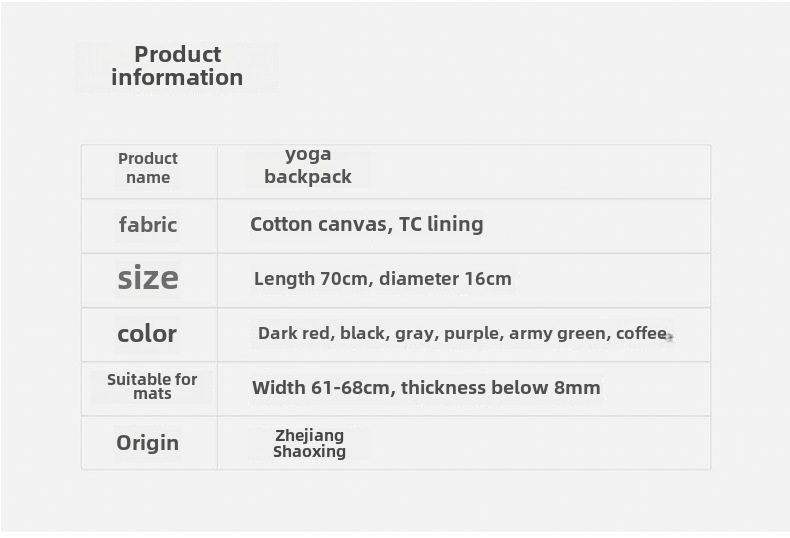Click the Cotton canvas text

pyautogui.click(x=319, y=224)
